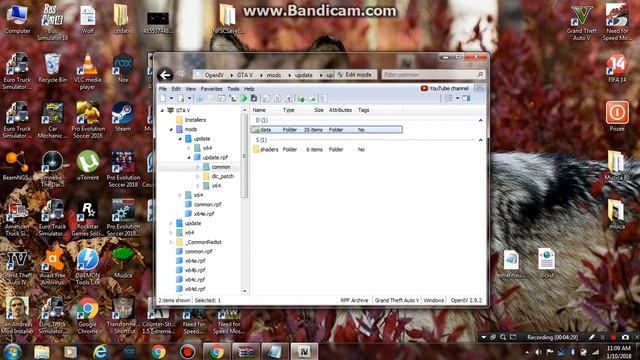Click the Bandicam camera screenshot icon
640x360 pixels.
[625, 337]
